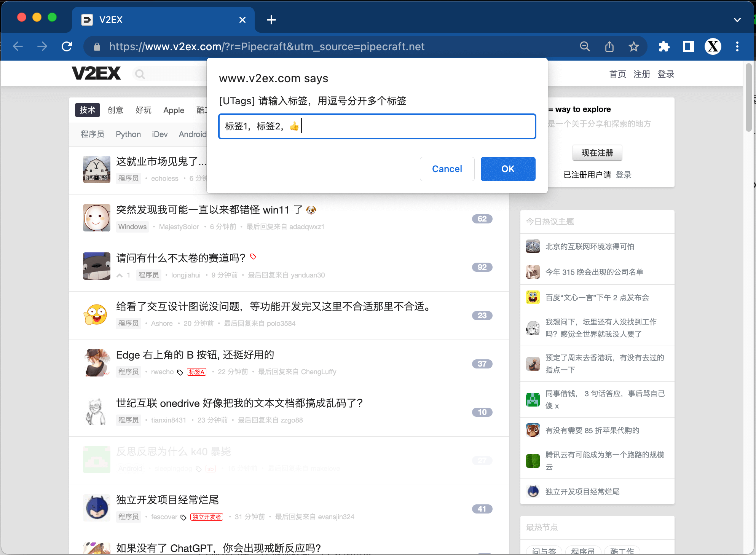Click 登录 in the top navigation

click(666, 74)
